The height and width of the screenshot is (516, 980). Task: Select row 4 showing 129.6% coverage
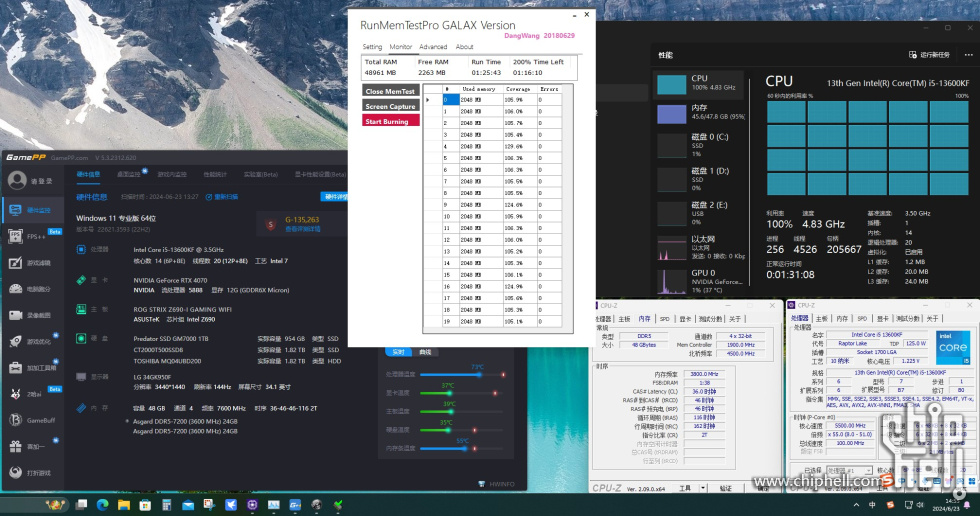(492, 146)
